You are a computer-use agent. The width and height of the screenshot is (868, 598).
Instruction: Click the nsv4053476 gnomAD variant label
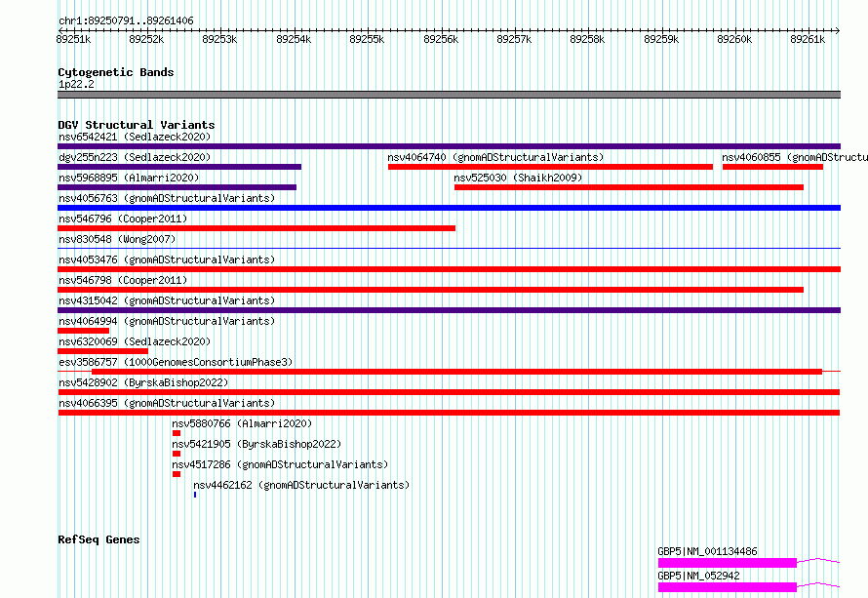(x=167, y=259)
